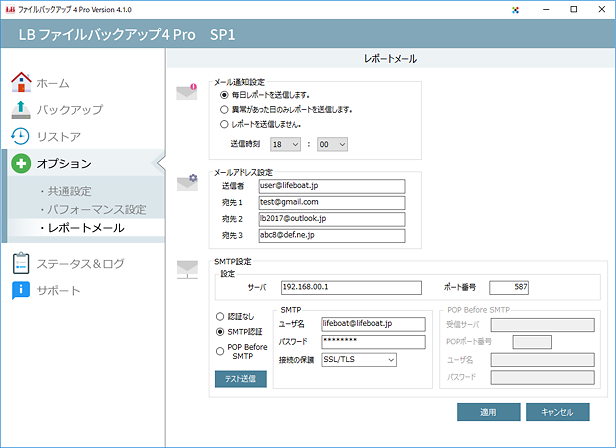Click the server field showing 192.168.00.1
The image size is (616, 448).
coord(351,288)
